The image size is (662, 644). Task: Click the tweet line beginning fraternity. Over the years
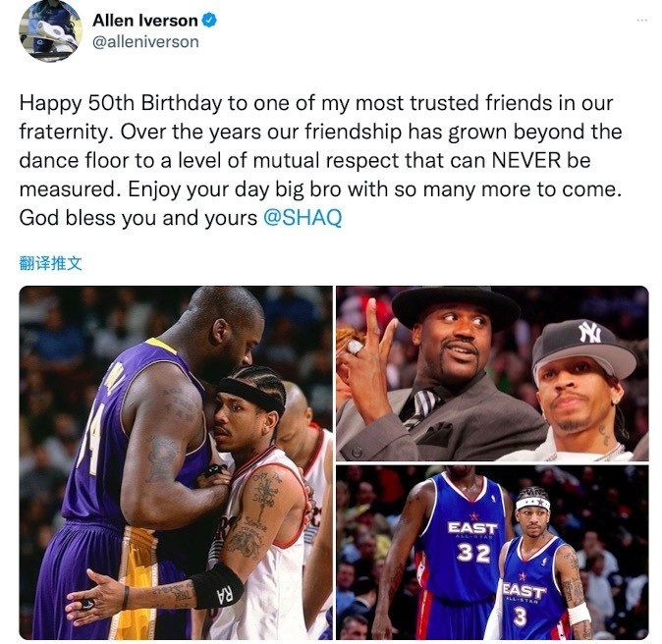click(321, 132)
